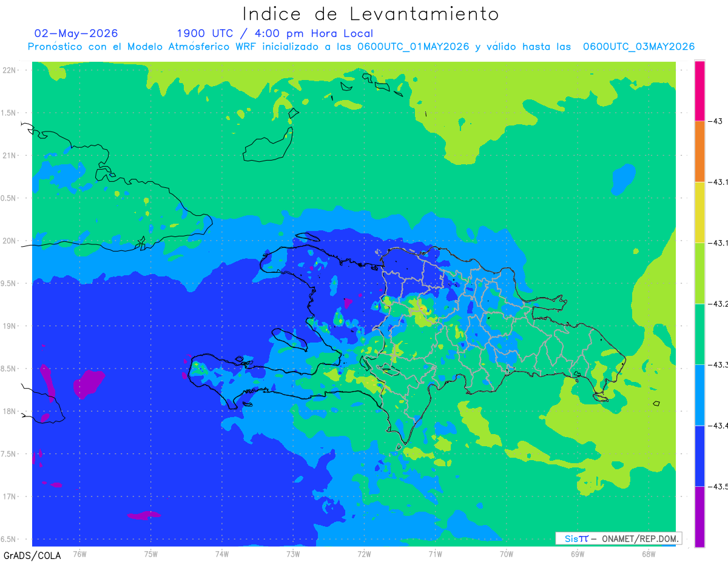Viewport: 728px width, 562px height.
Task: Click the '1900 UTC / 4:00 pm Hora Local' label
Action: click(x=275, y=33)
